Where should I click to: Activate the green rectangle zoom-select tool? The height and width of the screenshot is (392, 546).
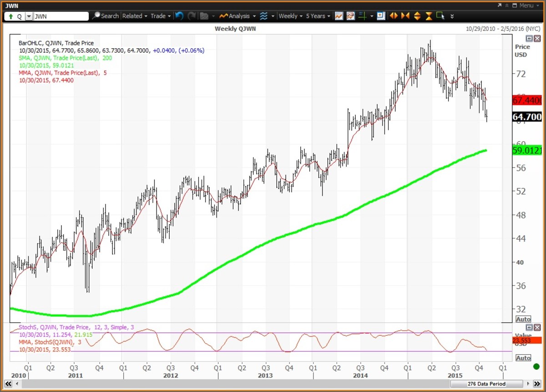pos(440,16)
